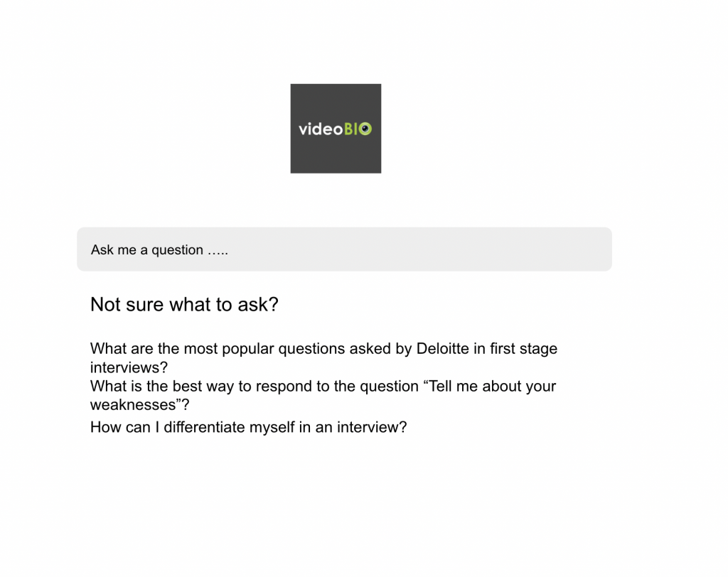
Task: Choose How can I differentiate myself suggestion
Action: pos(248,427)
